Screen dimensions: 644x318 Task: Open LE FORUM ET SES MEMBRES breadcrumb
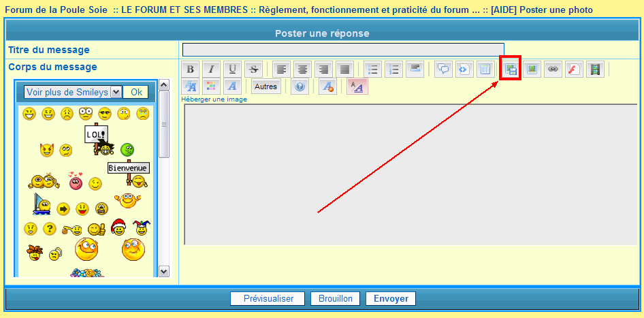(x=184, y=10)
